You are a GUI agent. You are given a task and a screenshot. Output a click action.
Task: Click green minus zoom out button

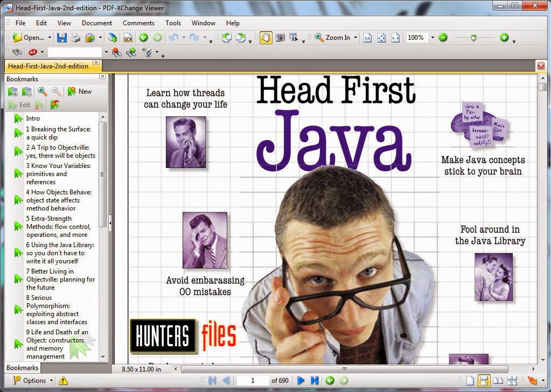click(x=443, y=37)
